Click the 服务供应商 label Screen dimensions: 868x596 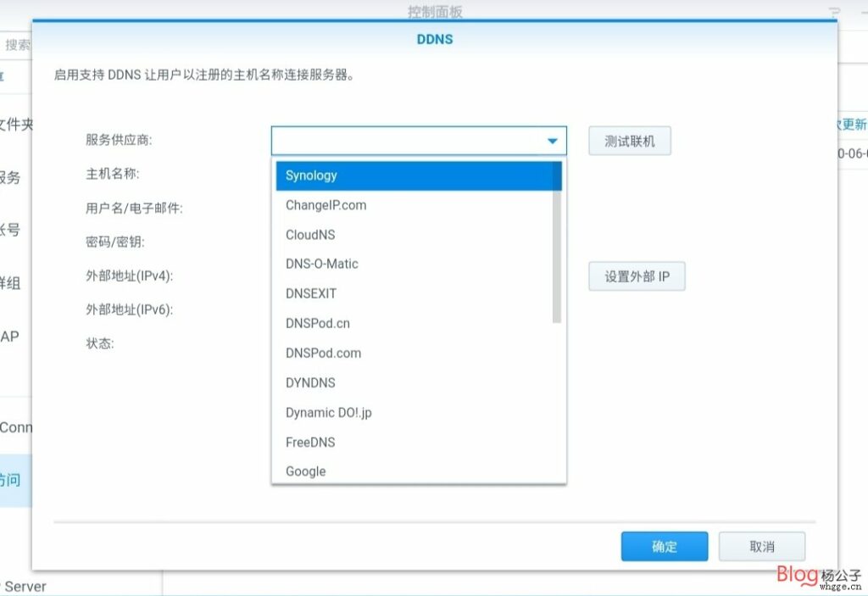(119, 140)
